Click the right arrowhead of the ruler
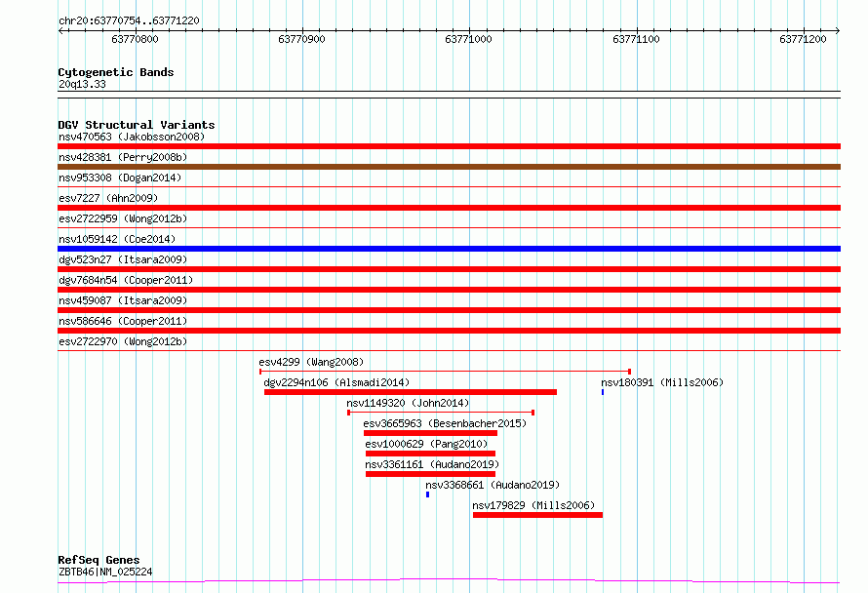Screen dimensions: 868x593 [x=838, y=30]
